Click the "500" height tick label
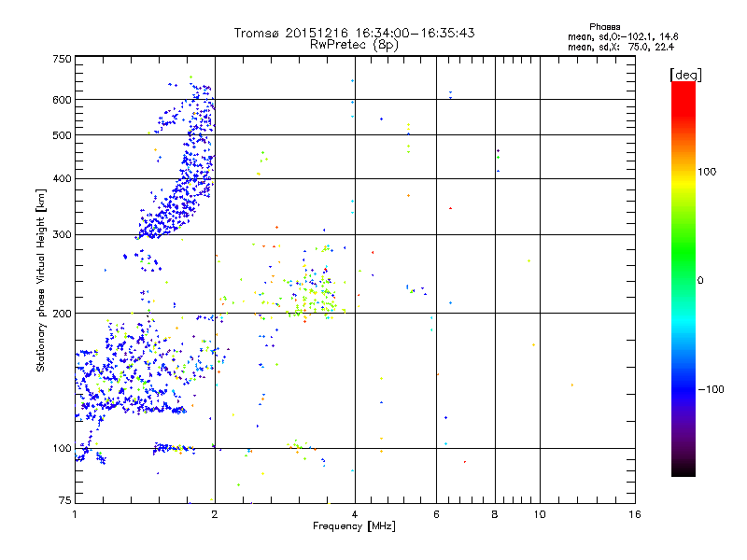Image resolution: width=747 pixels, height=560 pixels. 62,135
